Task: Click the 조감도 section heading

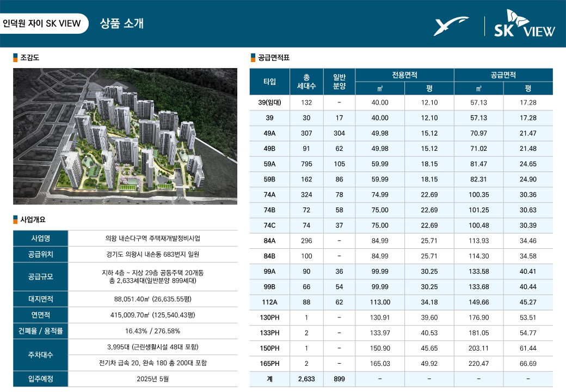Action: click(x=29, y=57)
